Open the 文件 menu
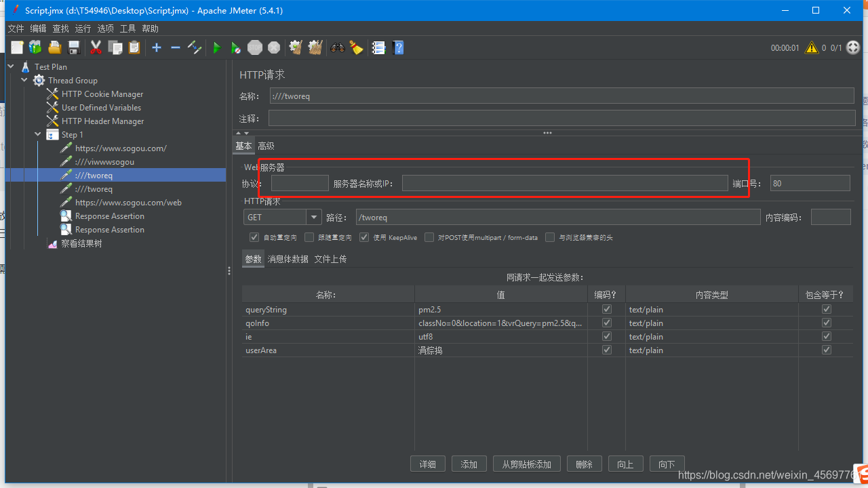 16,28
